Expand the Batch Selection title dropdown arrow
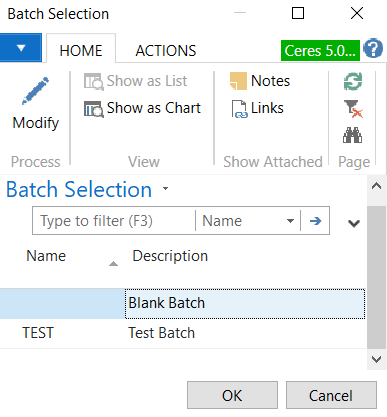Viewport: 387px width, 417px height. 165,189
